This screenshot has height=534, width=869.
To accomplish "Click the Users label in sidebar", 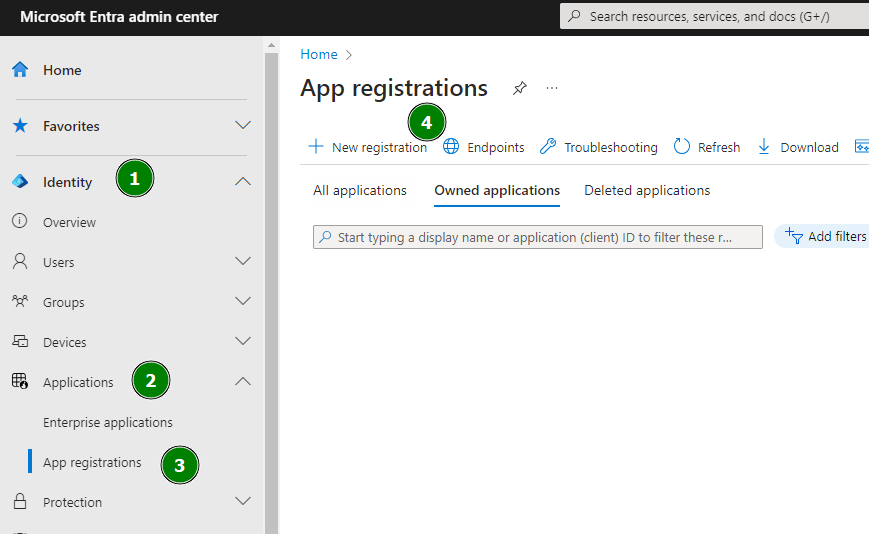I will (x=59, y=262).
